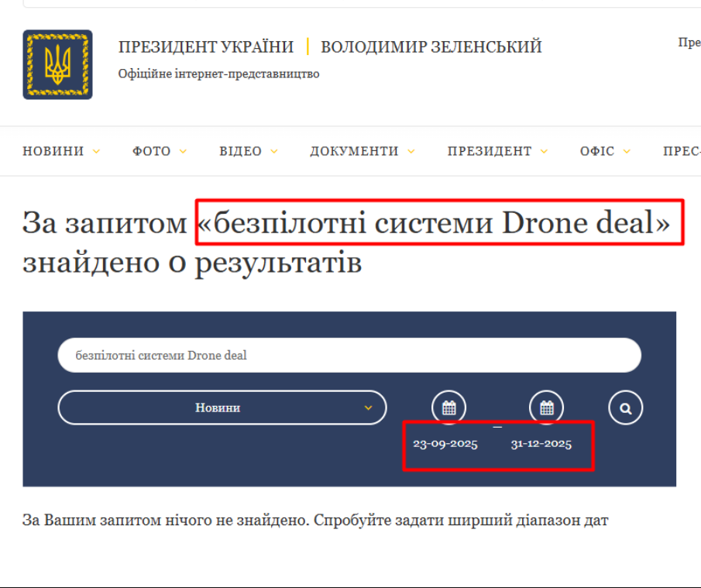Click the 'знайдено 0 результатів' heading text
The height and width of the screenshot is (588, 701).
point(192,262)
